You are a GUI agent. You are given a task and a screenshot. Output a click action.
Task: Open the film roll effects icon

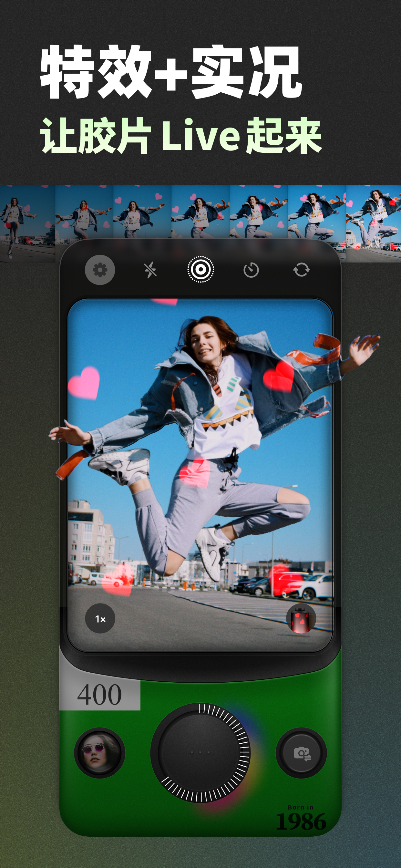301,618
